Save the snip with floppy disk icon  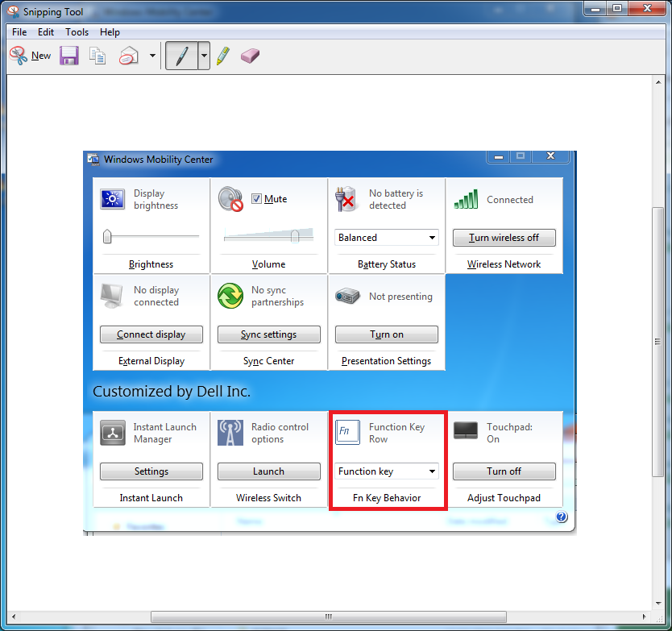tap(69, 56)
